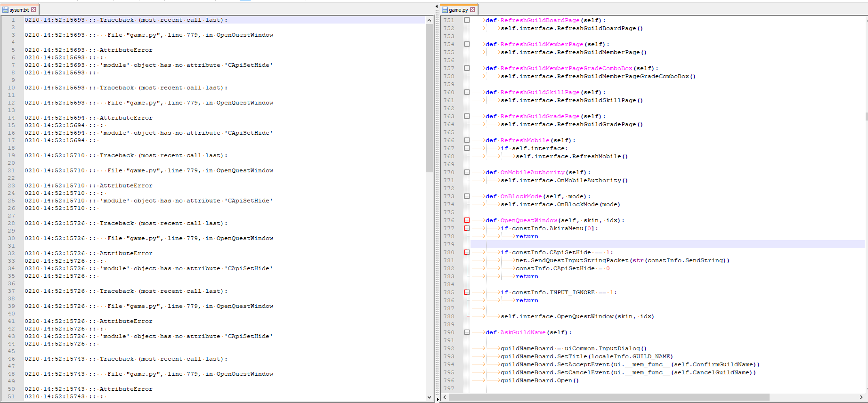Collapse the RefreshGuildMemberPage fold at line 754
This screenshot has width=868, height=403.
point(467,44)
